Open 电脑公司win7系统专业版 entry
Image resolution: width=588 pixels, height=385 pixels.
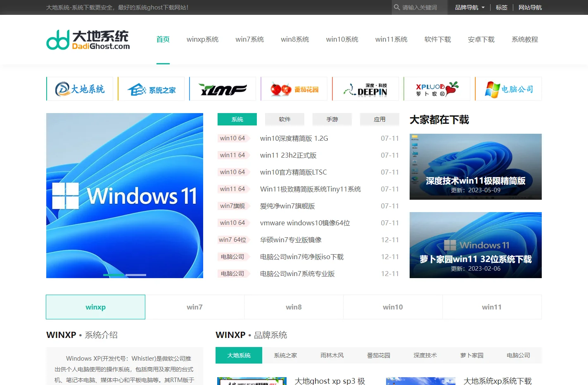coord(297,274)
